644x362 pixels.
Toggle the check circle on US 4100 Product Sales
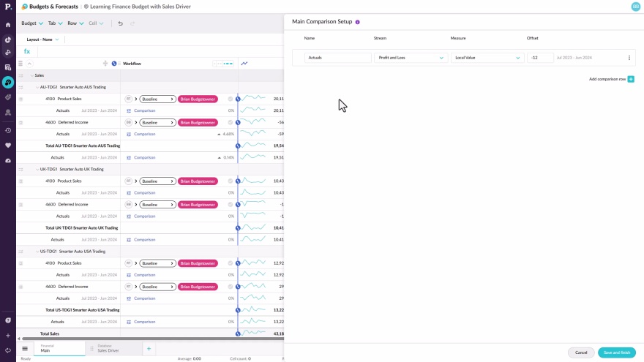(x=231, y=263)
